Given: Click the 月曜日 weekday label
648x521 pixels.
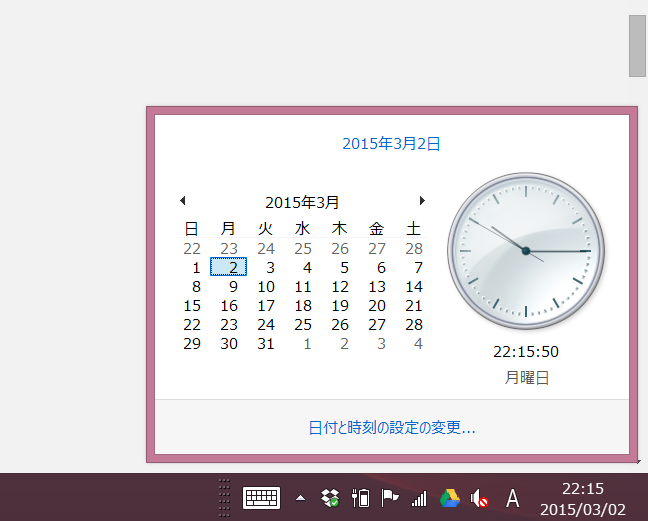Looking at the screenshot, I should tap(526, 378).
